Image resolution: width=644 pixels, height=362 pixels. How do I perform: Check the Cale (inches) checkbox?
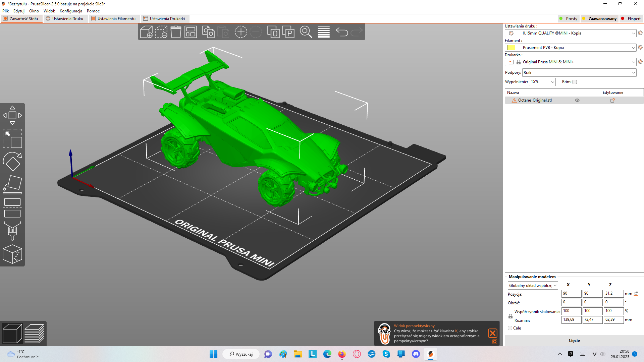click(510, 328)
